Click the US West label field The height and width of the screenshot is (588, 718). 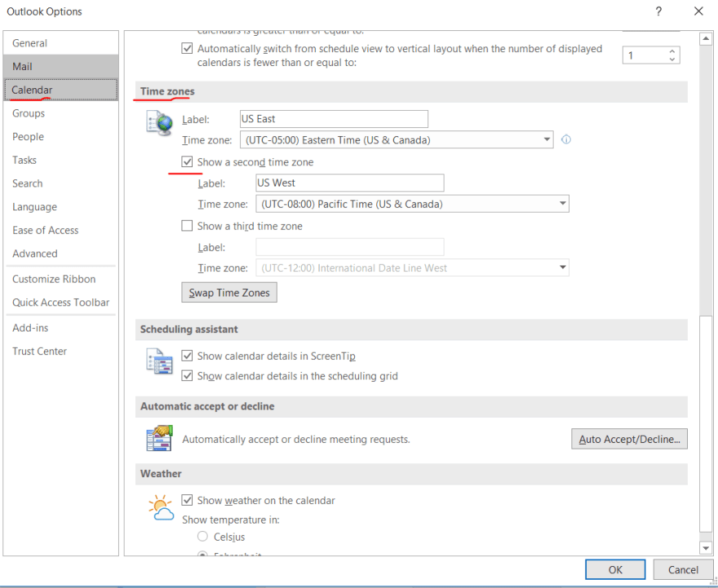tap(350, 183)
